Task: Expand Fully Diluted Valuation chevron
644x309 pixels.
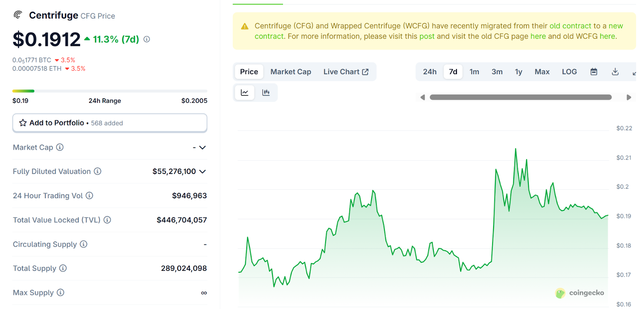Action: tap(202, 172)
